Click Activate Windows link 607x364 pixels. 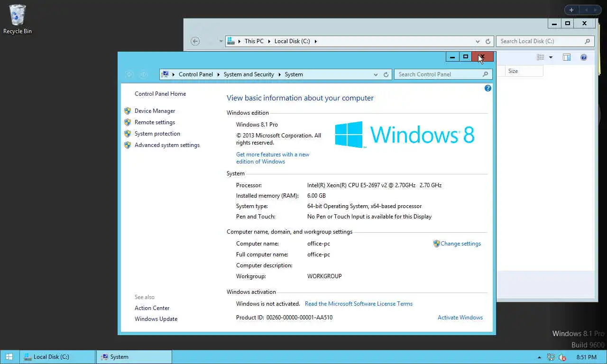(x=460, y=318)
